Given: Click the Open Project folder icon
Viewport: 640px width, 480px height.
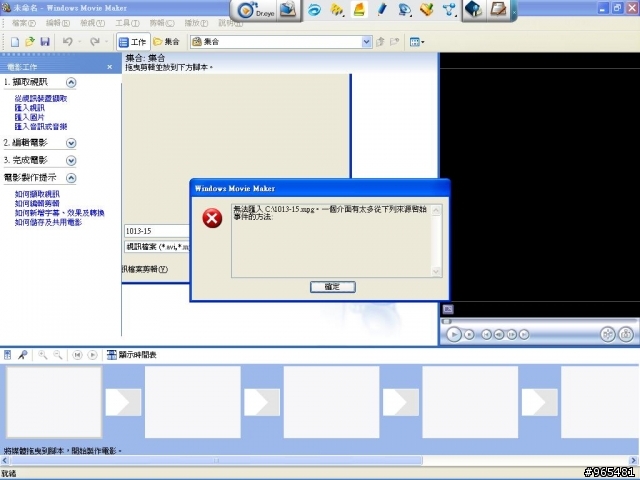Looking at the screenshot, I should point(29,42).
